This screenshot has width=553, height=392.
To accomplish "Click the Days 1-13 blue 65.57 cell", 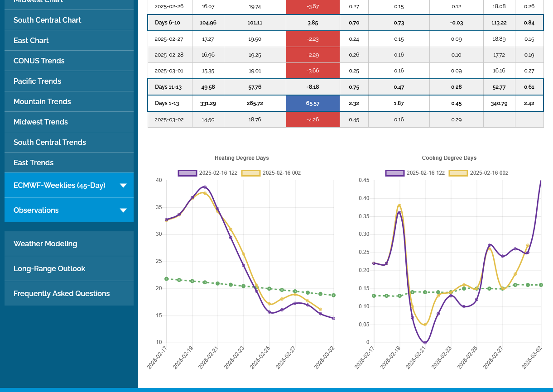I will 313,103.
